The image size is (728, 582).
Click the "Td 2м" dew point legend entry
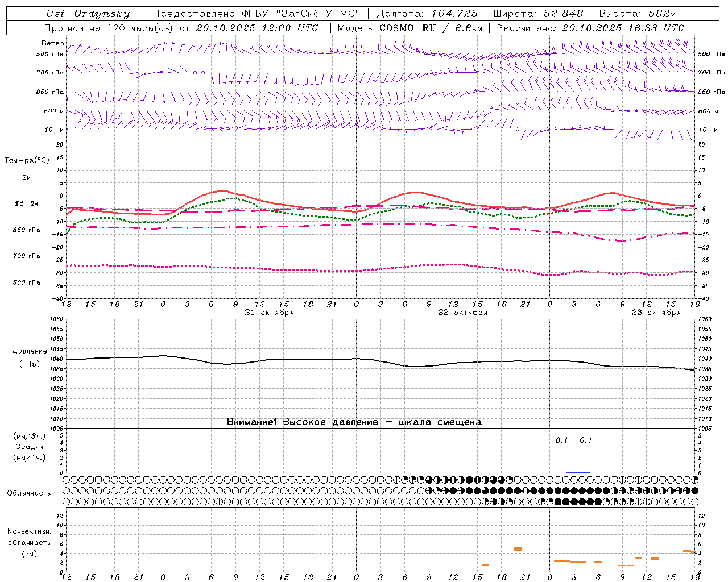point(26,203)
